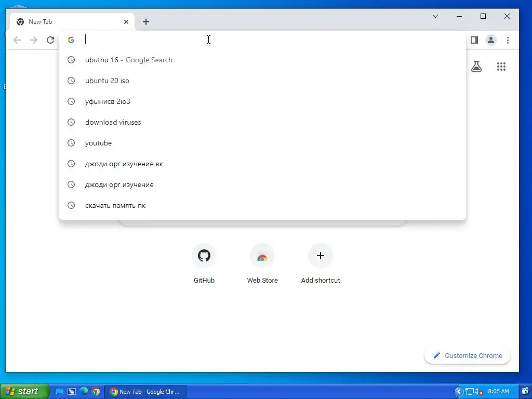Choose the 'ubuntu 20 iso' suggestion

262,81
